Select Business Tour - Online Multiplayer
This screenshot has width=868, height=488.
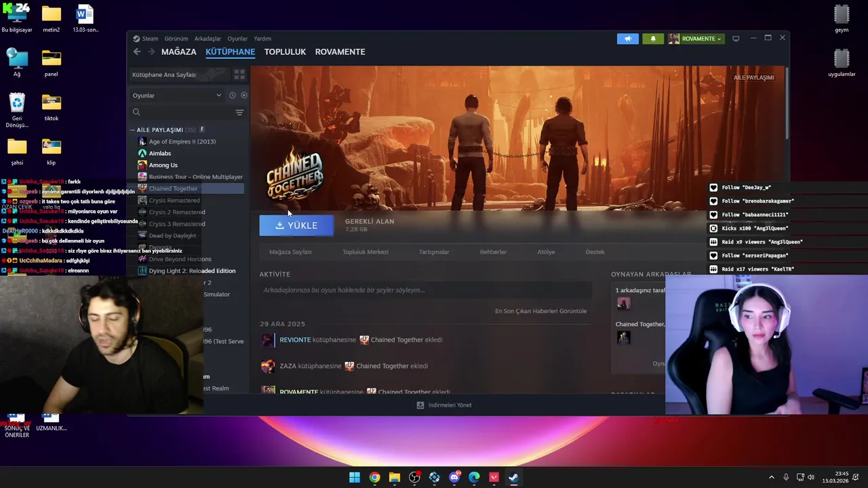pos(195,177)
